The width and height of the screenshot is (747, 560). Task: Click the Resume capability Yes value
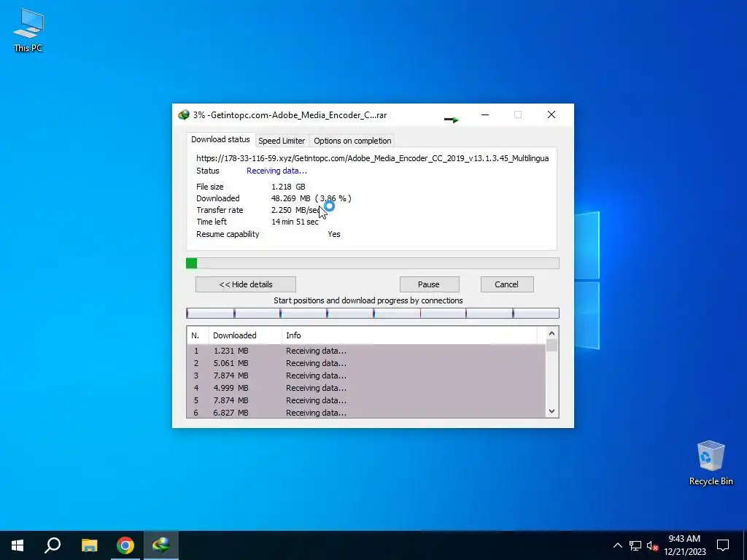coord(334,234)
